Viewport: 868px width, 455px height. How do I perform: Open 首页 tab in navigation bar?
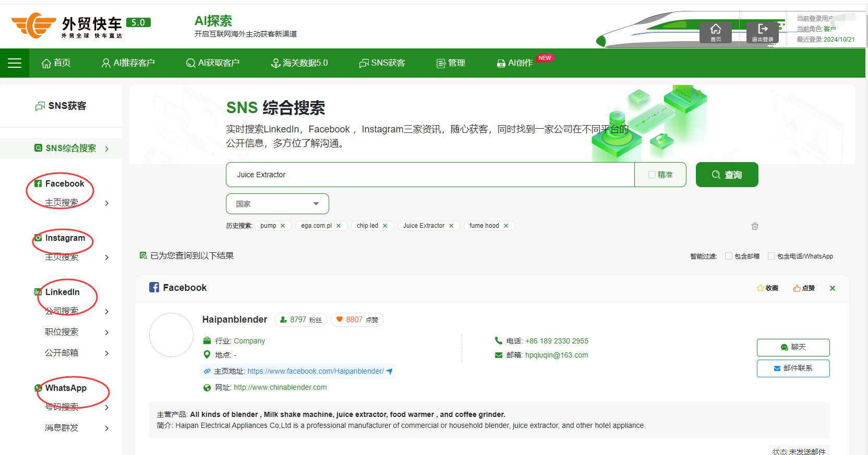(56, 63)
